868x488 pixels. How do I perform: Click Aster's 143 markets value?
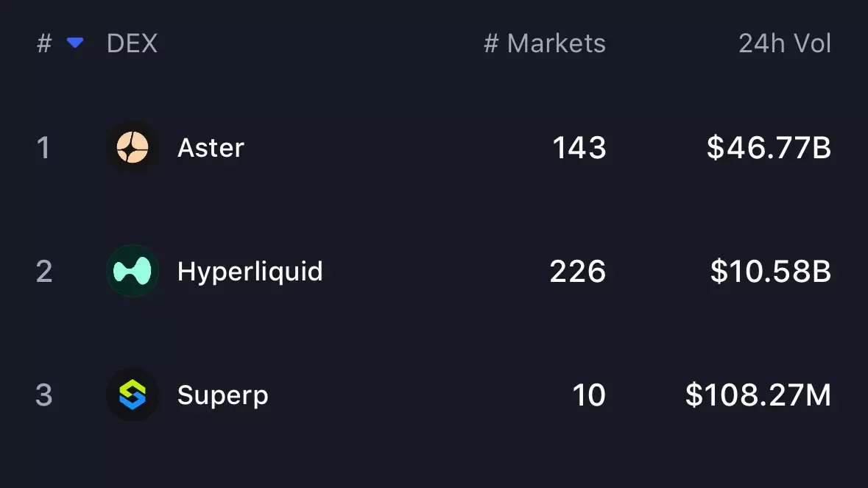[579, 148]
